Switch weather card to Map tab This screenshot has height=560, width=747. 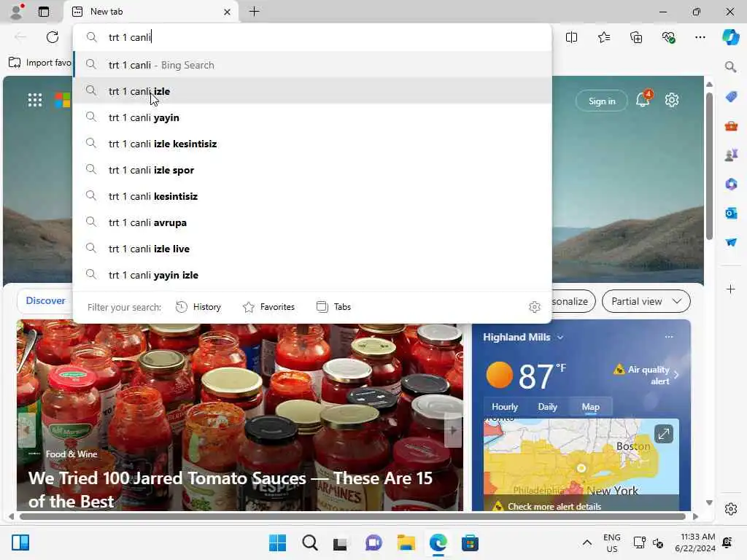(590, 407)
